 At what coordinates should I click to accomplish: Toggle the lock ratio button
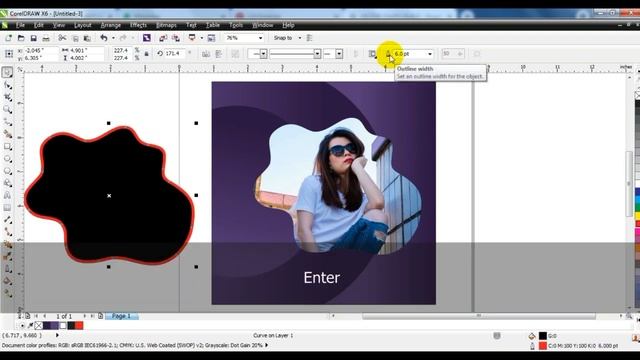point(147,54)
